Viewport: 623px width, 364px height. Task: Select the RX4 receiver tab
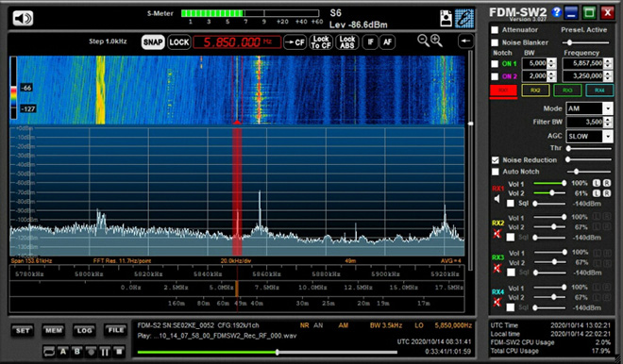tap(599, 91)
